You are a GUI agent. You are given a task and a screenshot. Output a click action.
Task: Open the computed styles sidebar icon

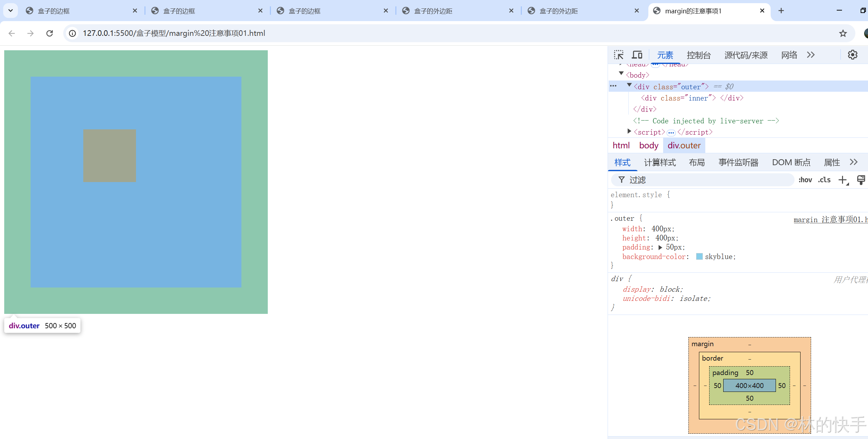tap(861, 180)
